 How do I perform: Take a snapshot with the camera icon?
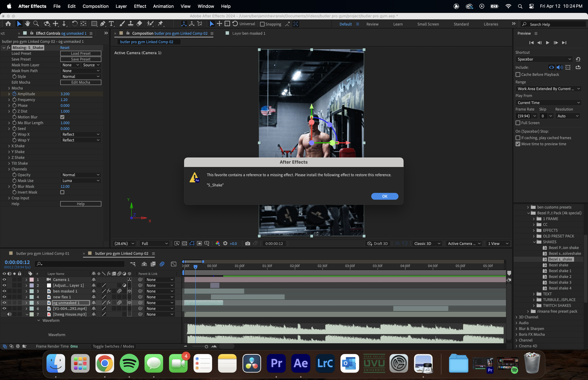248,243
